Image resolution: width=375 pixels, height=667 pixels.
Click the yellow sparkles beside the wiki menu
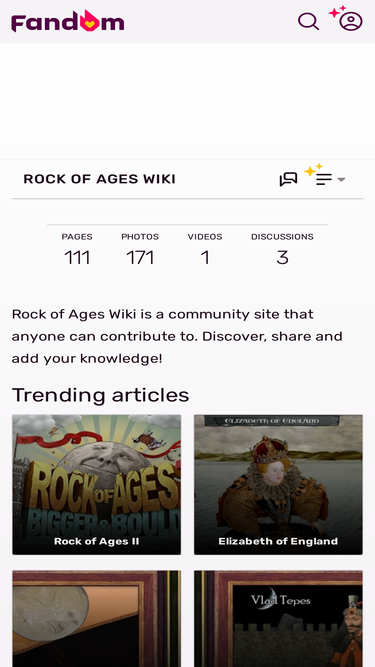313,170
